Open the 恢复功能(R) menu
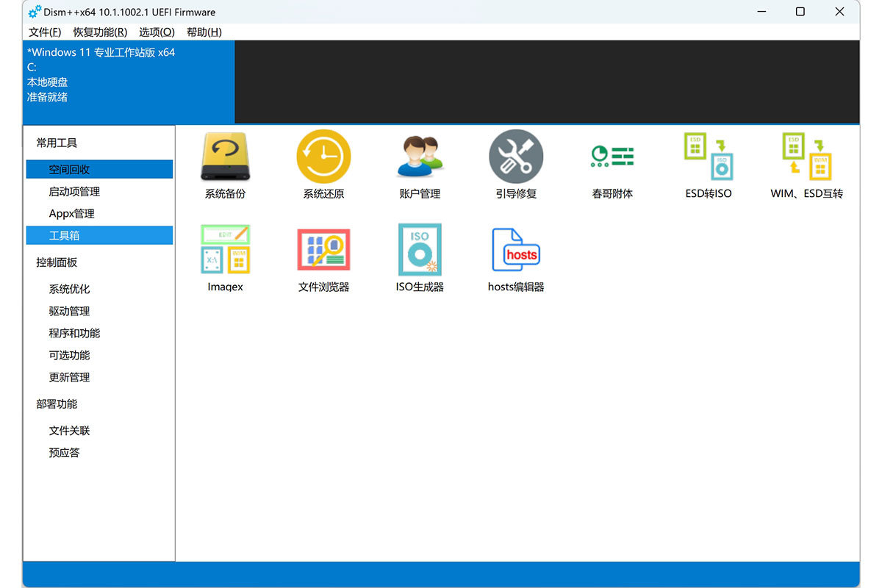This screenshot has width=882, height=588. coord(100,32)
